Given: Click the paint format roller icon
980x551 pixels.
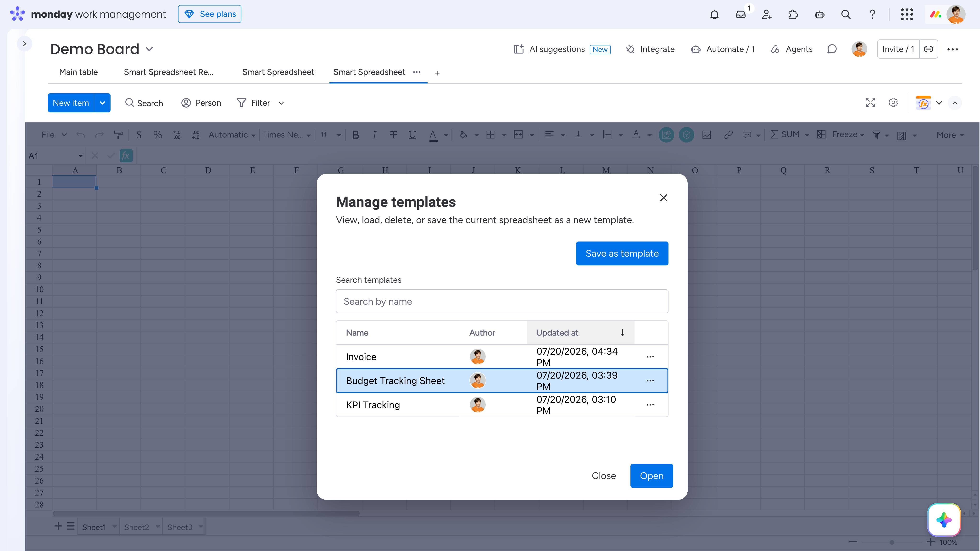Looking at the screenshot, I should tap(118, 135).
